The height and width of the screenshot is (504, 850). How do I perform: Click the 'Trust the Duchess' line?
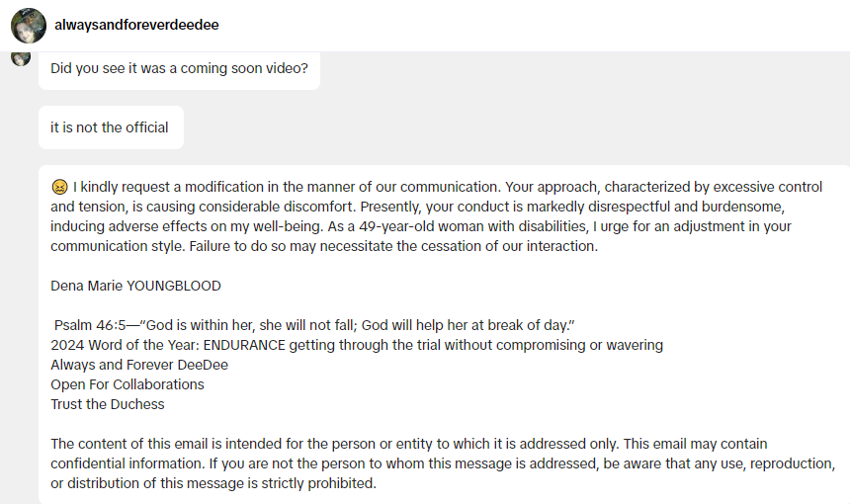(108, 404)
